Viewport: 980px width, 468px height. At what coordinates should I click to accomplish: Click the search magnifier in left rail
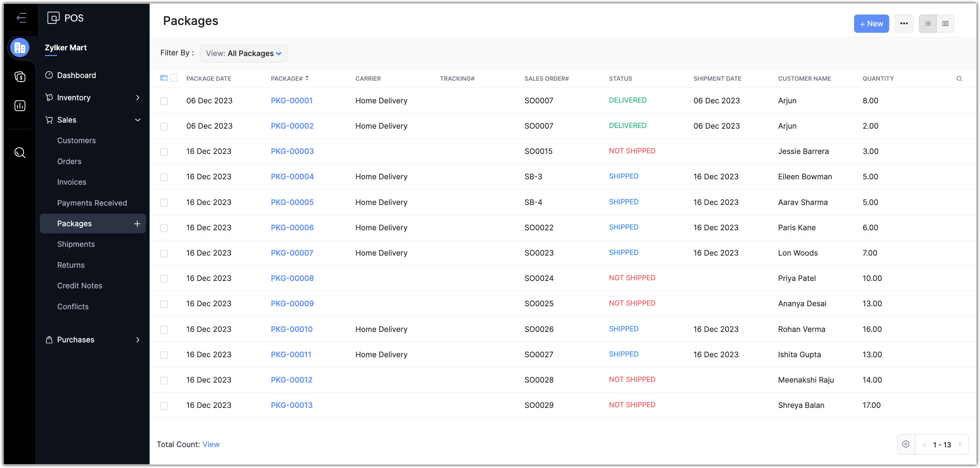[x=20, y=153]
